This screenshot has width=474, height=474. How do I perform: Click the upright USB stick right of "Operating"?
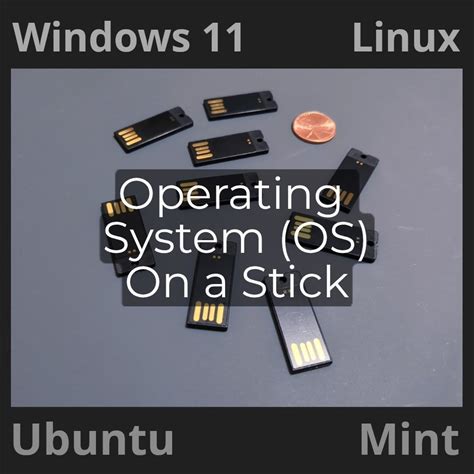pos(352,179)
